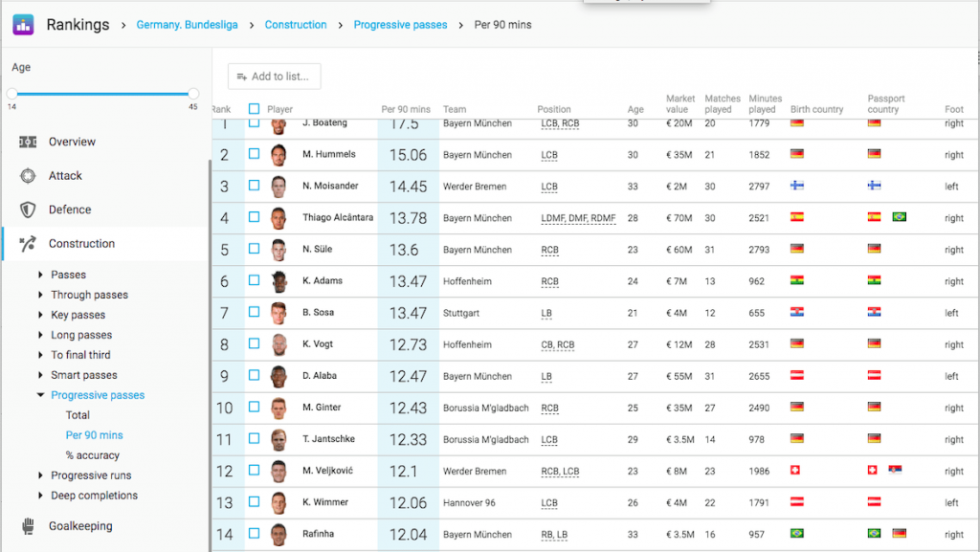
Task: Check the box for N. Moisander
Action: click(254, 186)
